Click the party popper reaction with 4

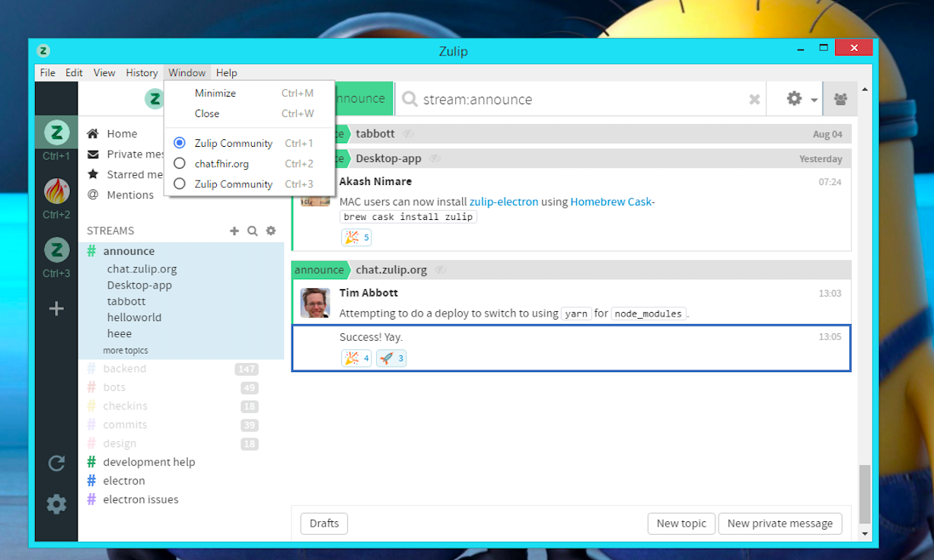tap(356, 358)
